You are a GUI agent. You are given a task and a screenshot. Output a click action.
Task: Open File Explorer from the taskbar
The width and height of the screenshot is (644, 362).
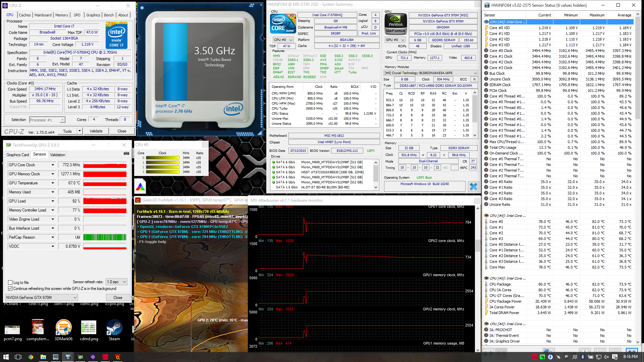coord(43,357)
